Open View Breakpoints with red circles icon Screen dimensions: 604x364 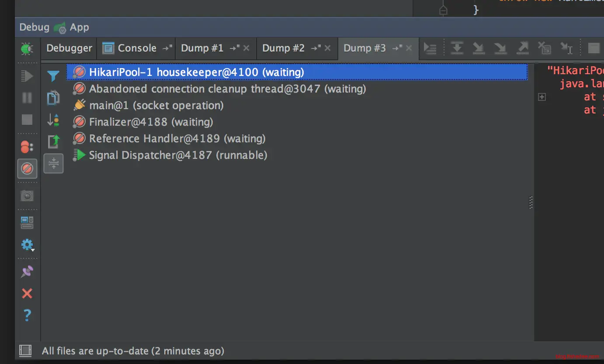tap(27, 147)
